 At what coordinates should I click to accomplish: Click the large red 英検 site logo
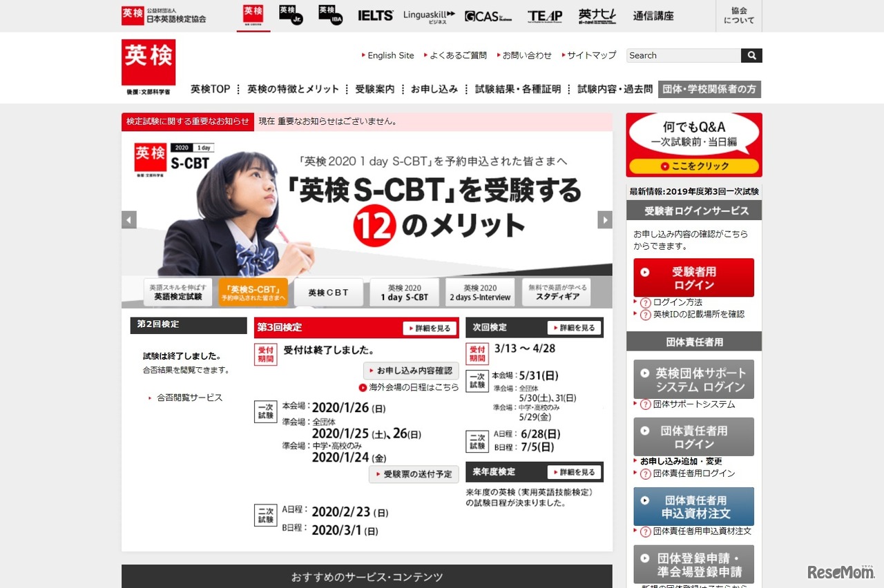148,67
